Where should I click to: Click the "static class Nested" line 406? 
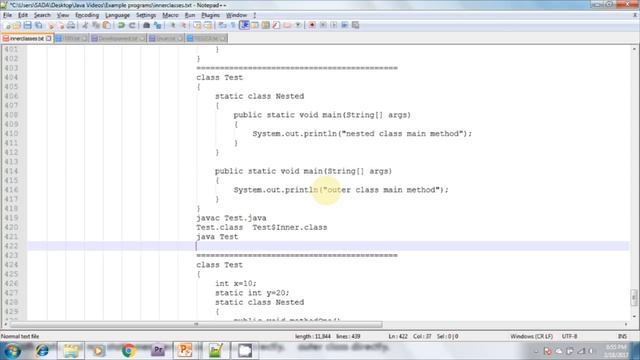[260, 96]
